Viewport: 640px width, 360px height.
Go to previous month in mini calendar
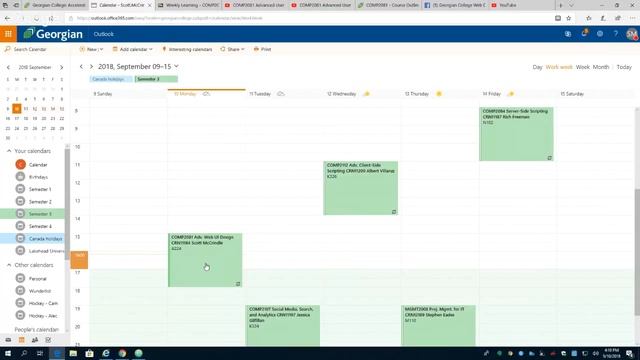[x=8, y=67]
